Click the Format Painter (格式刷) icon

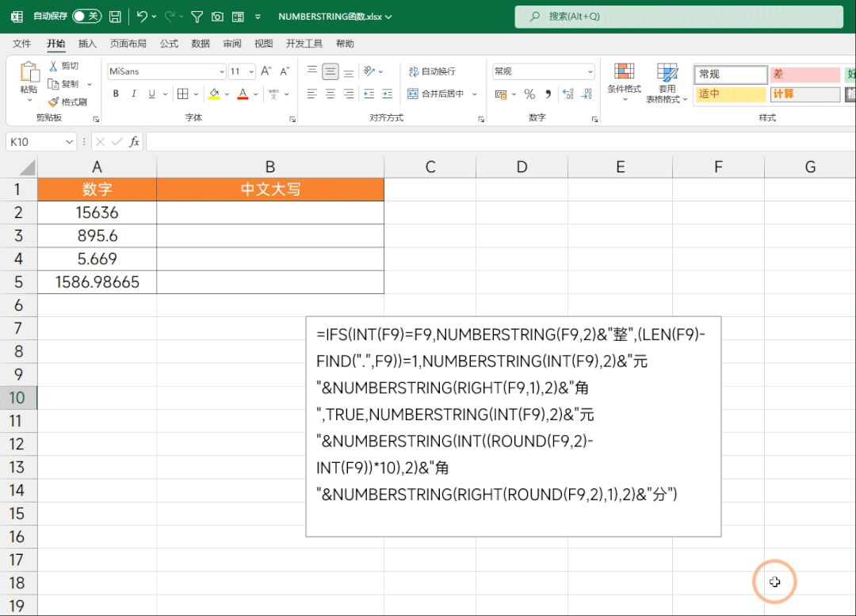(54, 101)
